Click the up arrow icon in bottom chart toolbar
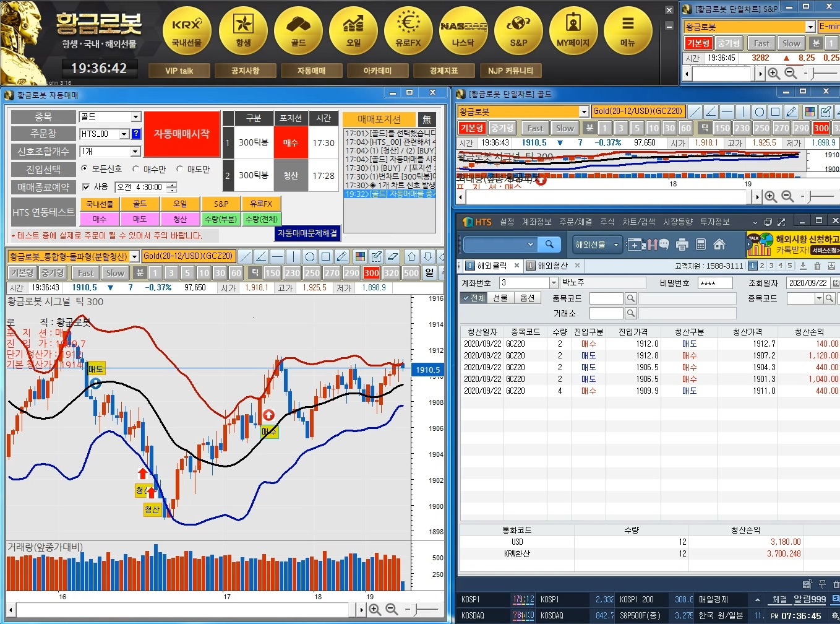 411,256
